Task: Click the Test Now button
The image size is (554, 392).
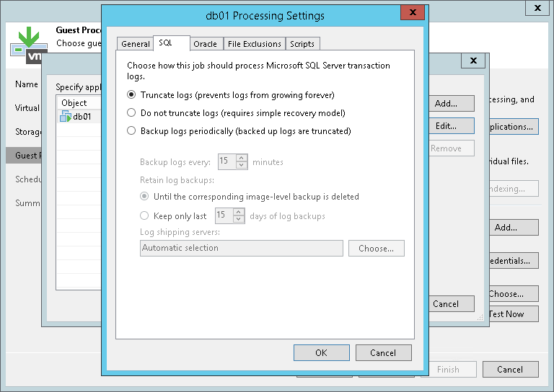Action: (514, 314)
